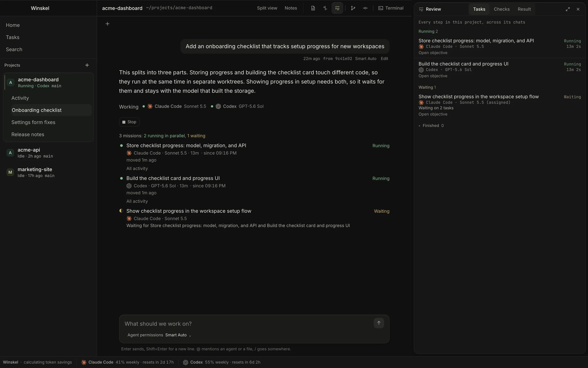The width and height of the screenshot is (588, 368).
Task: Click the diff changes icon in toolbar
Action: [325, 8]
